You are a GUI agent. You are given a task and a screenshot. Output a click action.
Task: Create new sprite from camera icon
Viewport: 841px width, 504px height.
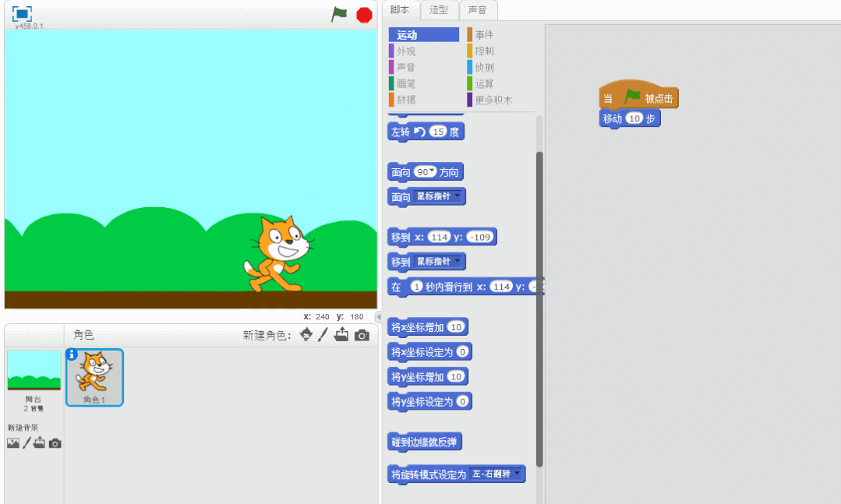[362, 335]
